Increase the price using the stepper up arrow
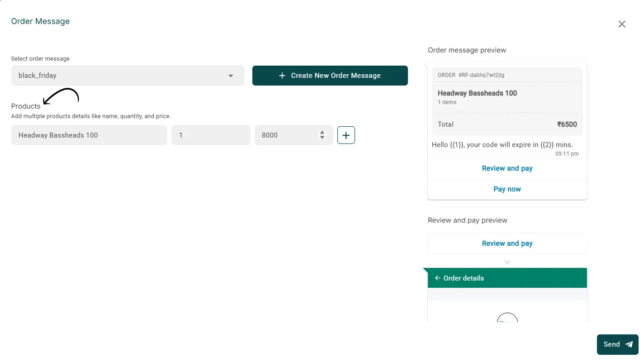This screenshot has height=362, width=644. coord(322,133)
